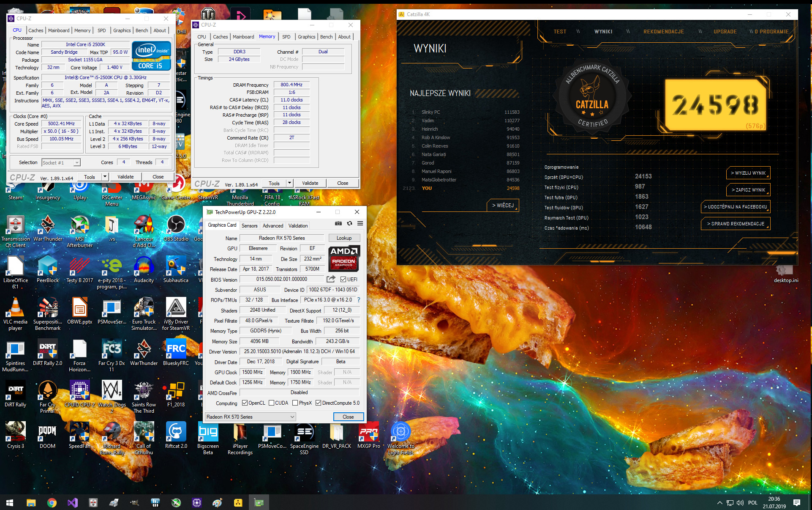
Task: Click Bus Interface question mark icon
Action: tap(359, 300)
